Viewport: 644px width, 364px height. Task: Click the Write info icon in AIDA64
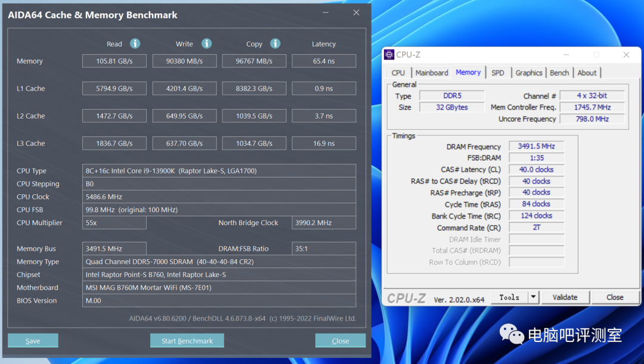click(x=206, y=43)
